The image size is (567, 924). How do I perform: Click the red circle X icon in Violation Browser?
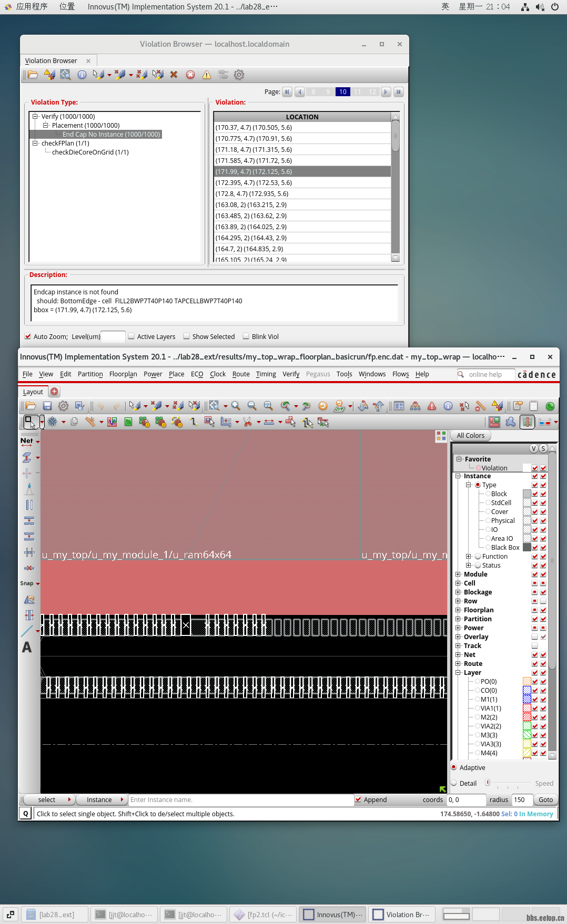[190, 75]
